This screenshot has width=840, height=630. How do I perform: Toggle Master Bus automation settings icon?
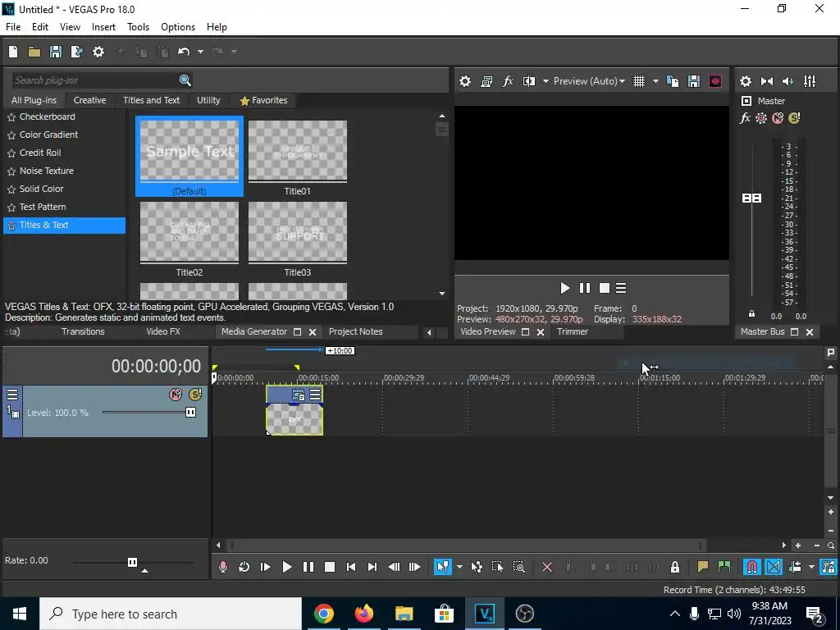coord(761,118)
